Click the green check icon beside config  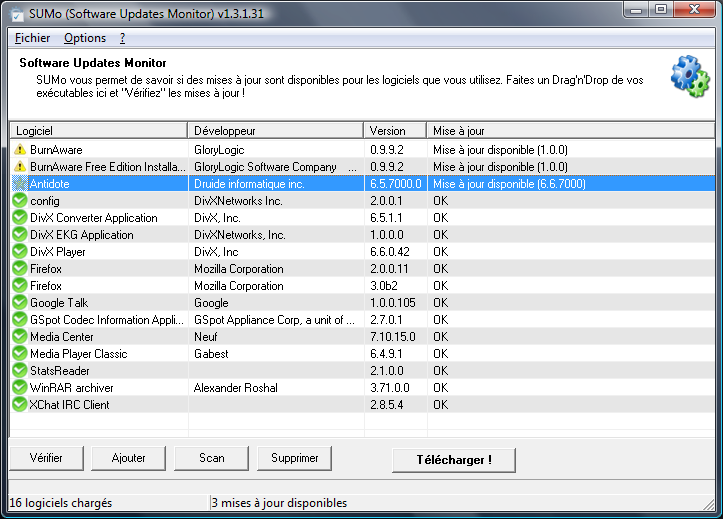[20, 201]
